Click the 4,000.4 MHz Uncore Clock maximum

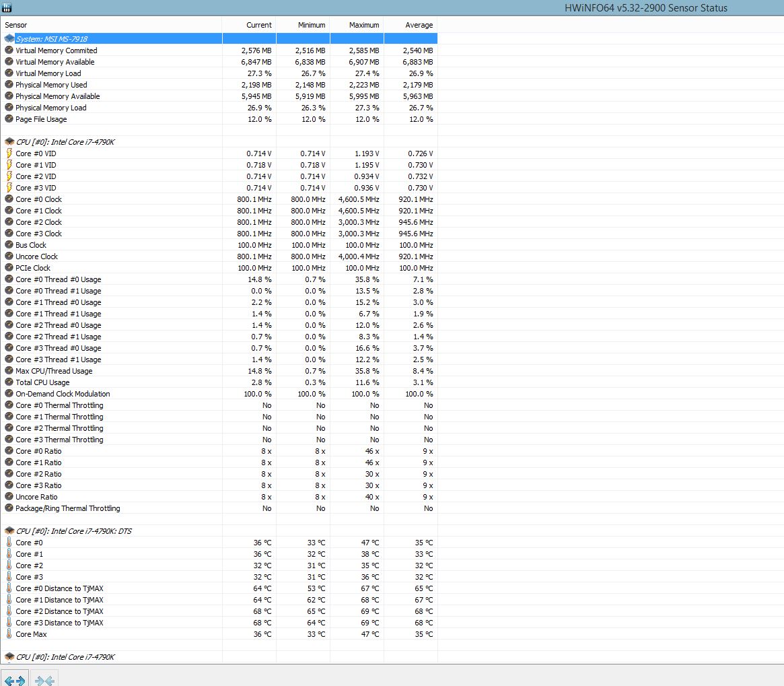359,256
